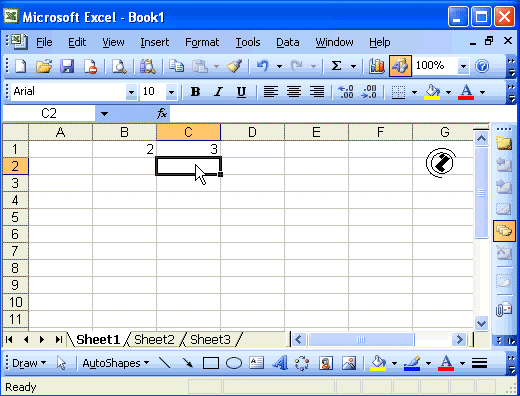Click the Increase Decimal icon
Image resolution: width=520 pixels, height=396 pixels.
346,92
